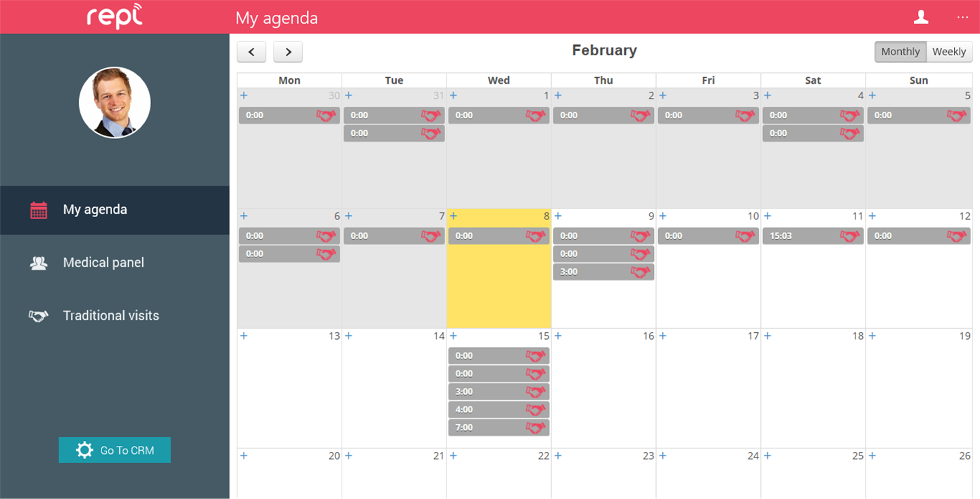Open Traditional visits in the sidebar
Viewport: 980px width, 499px height.
pos(111,316)
